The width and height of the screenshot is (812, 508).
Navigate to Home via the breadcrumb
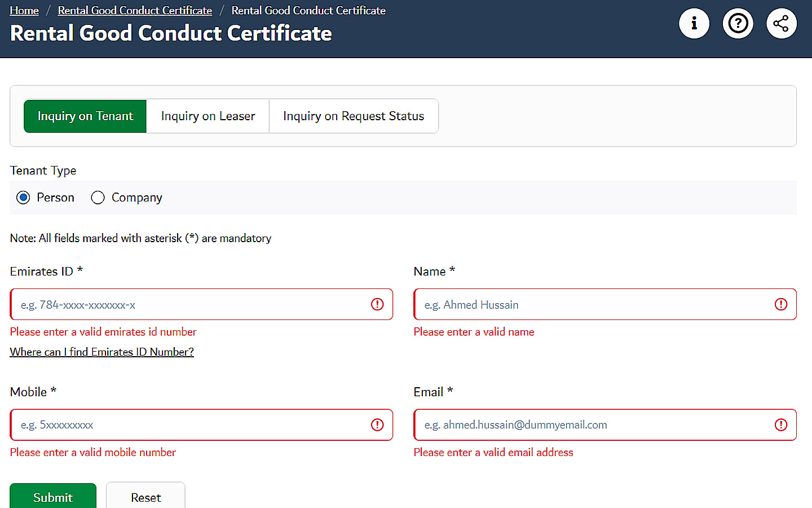(24, 10)
